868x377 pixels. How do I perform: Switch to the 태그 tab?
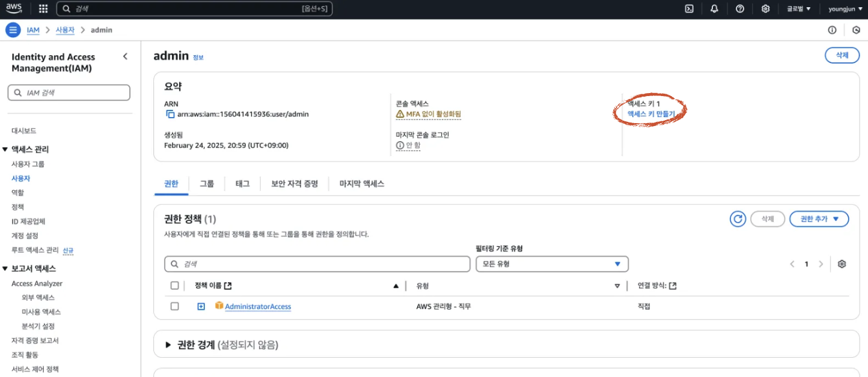click(x=242, y=184)
